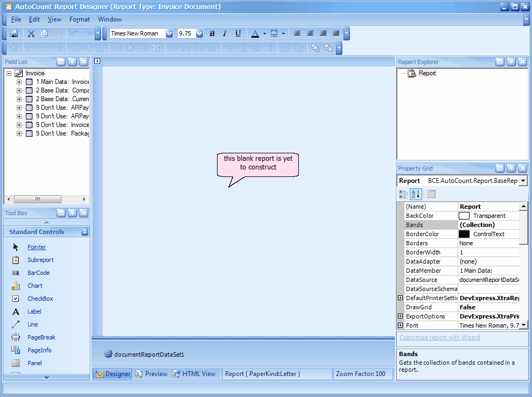Toggle Bold formatting

pyautogui.click(x=212, y=33)
